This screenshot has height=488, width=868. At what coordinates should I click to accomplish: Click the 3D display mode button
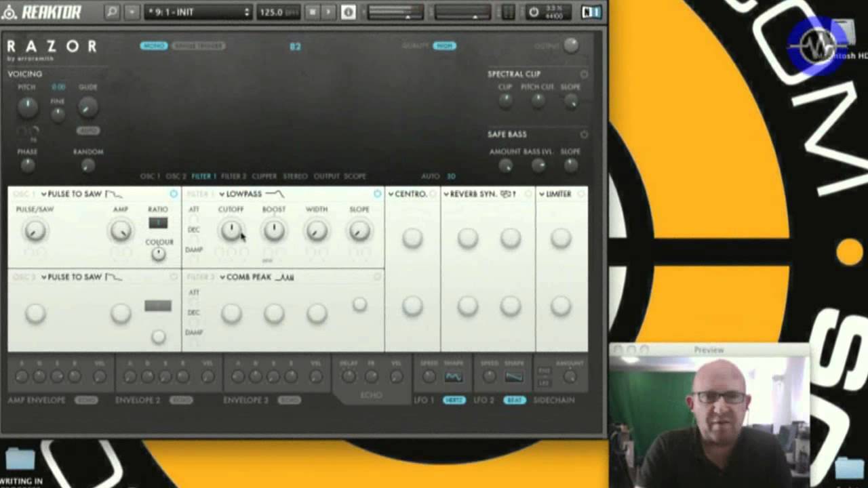(x=451, y=176)
